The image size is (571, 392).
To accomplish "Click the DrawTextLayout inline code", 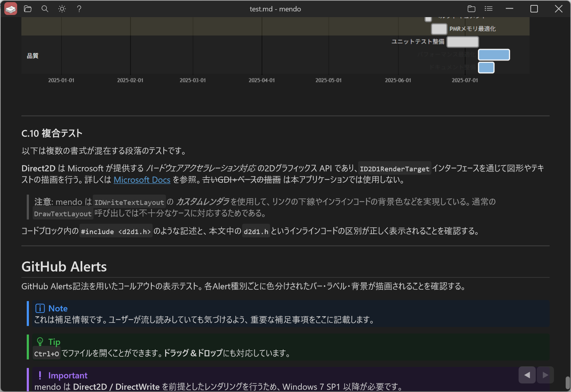I will 63,214.
